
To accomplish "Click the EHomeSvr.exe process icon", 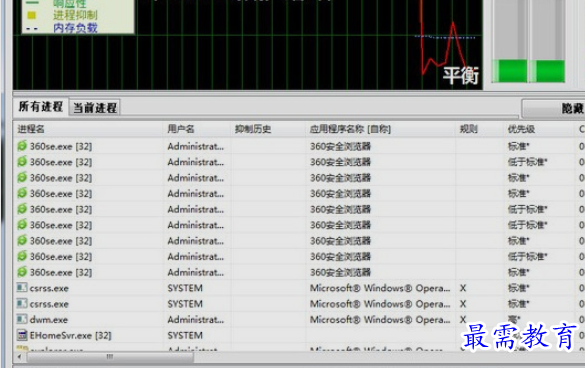I will tap(22, 335).
